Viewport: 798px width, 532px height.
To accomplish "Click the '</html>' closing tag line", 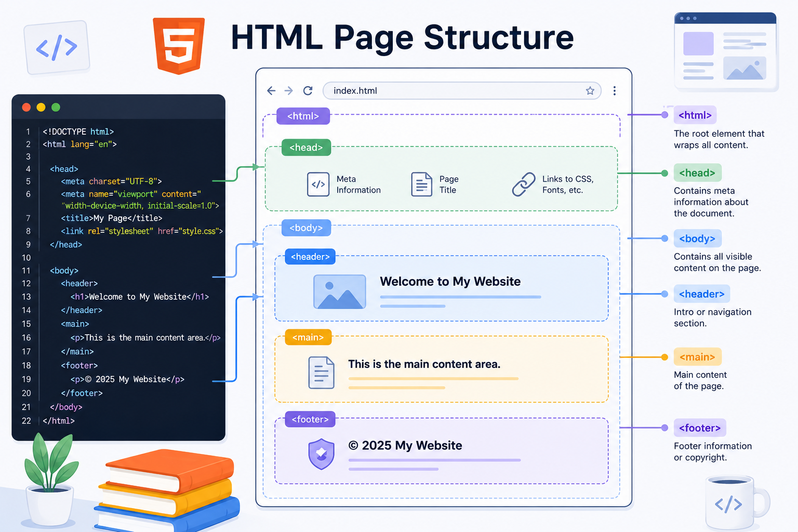I will (59, 421).
